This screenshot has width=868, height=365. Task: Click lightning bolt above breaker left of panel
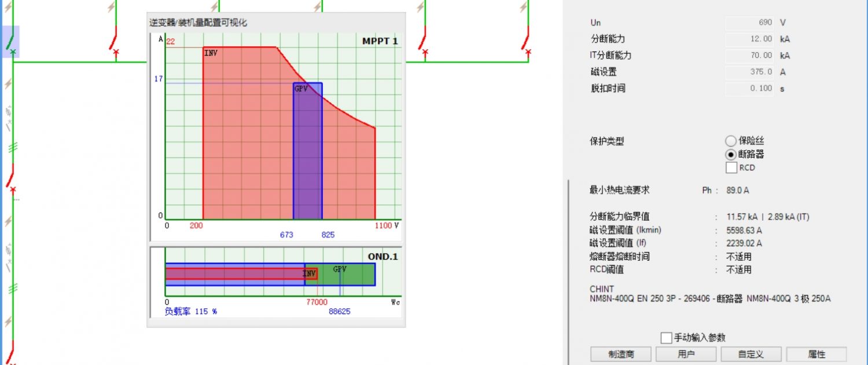112,8
